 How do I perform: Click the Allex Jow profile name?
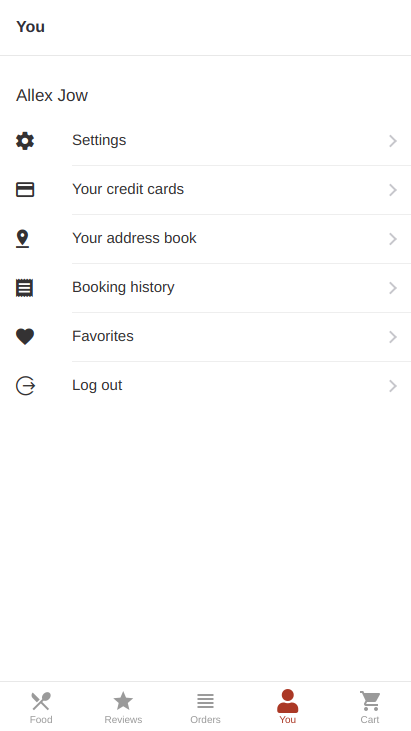coord(52,96)
